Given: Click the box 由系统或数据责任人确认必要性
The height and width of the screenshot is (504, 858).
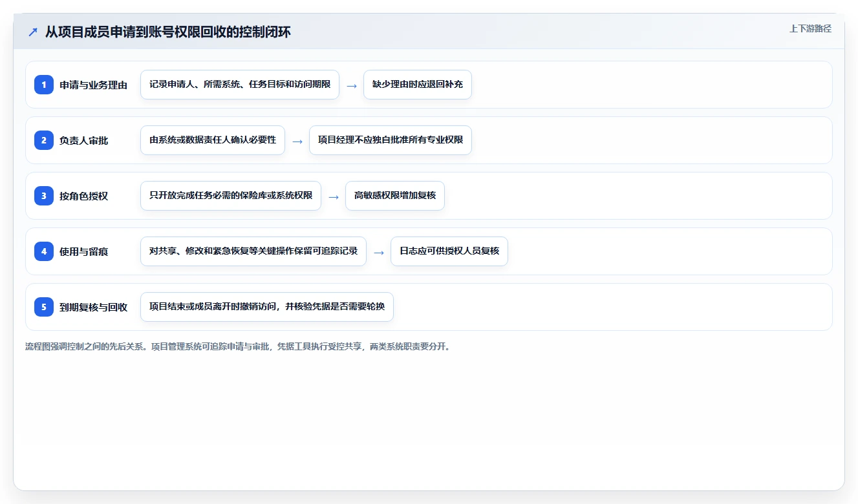Looking at the screenshot, I should click(x=213, y=140).
